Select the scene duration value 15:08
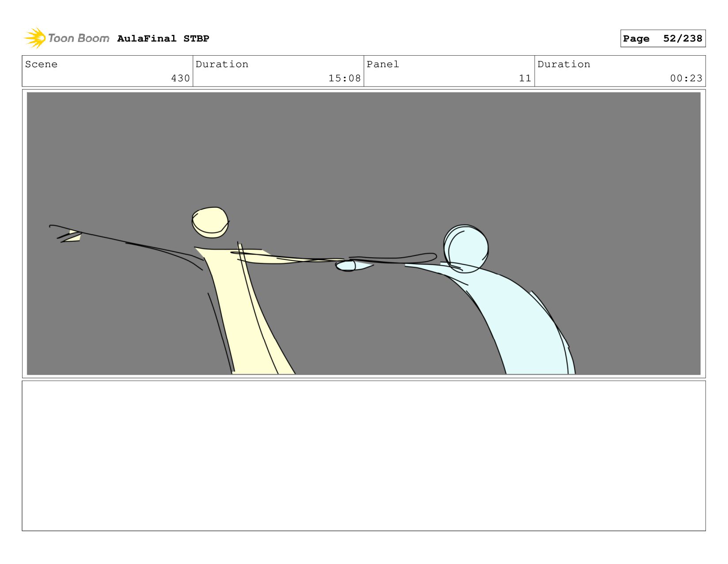 click(345, 78)
